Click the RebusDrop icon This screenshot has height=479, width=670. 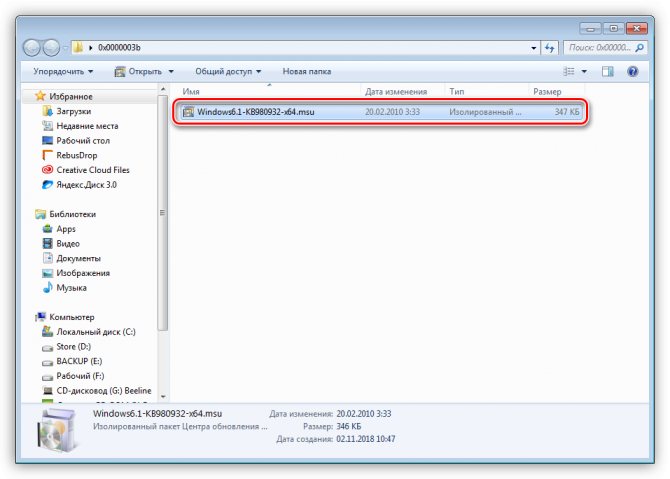(47, 155)
